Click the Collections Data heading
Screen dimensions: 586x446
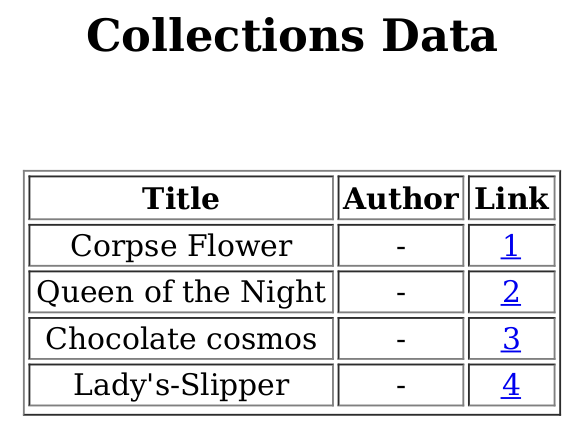click(x=292, y=36)
